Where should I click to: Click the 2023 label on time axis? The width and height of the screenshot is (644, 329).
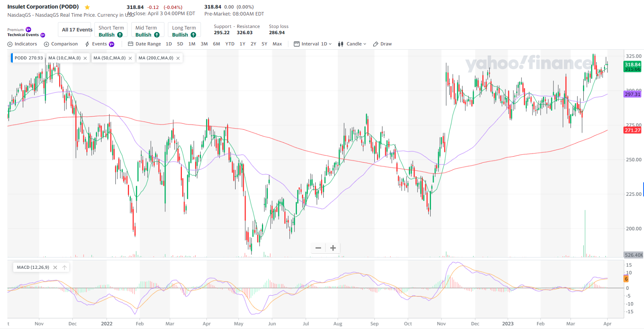pyautogui.click(x=508, y=324)
